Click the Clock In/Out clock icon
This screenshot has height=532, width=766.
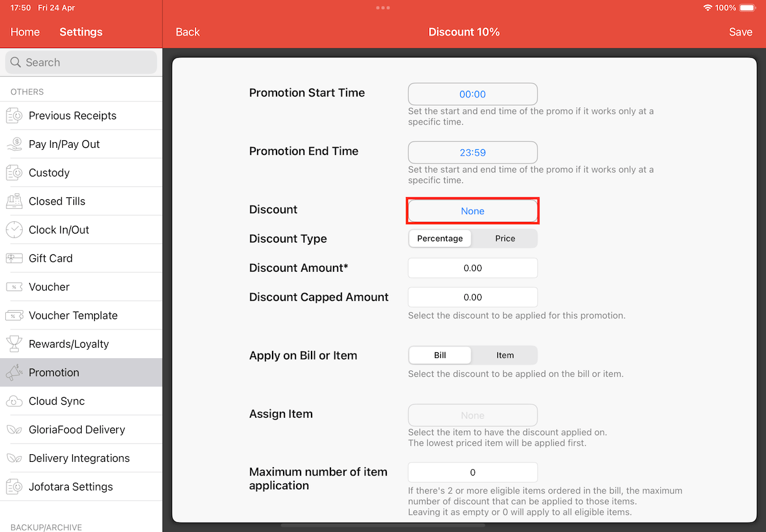tap(14, 230)
